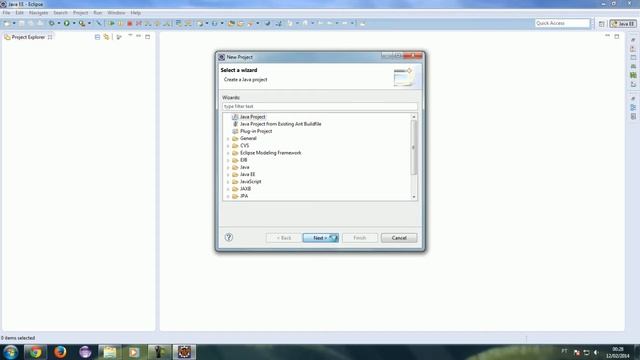Click the red Terminate toolbar icon
The image size is (640, 360).
130,24
